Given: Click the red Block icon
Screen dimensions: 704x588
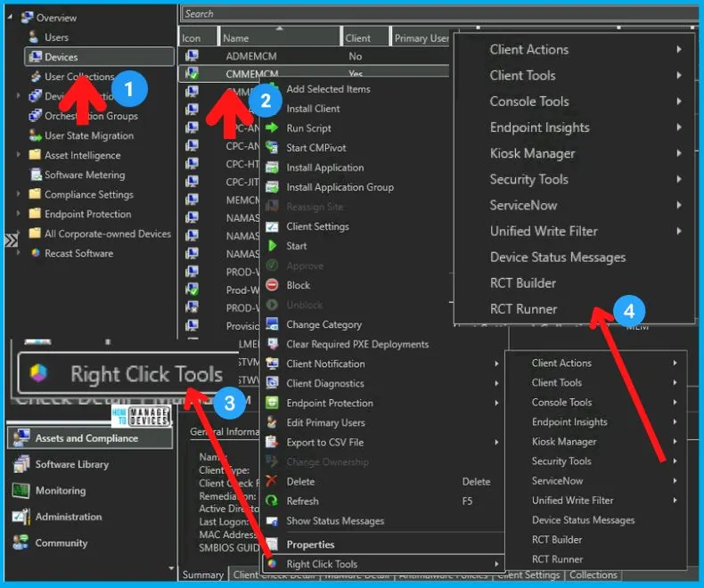Looking at the screenshot, I should (272, 285).
